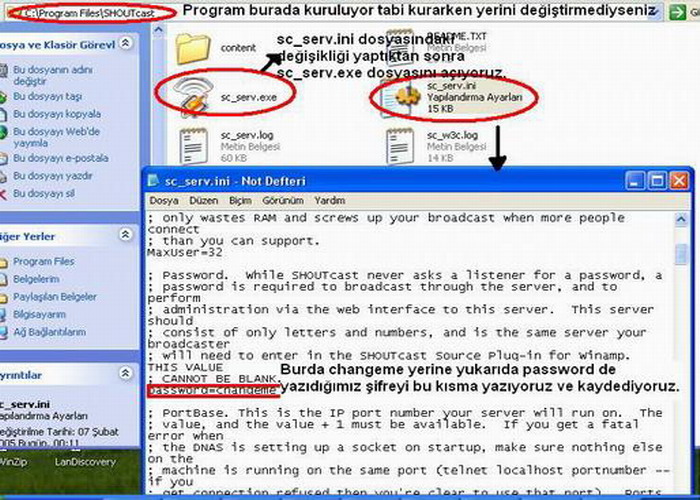This screenshot has height=500, width=700.
Task: Click 'Bu dosyayı taşı' link
Action: [47, 96]
